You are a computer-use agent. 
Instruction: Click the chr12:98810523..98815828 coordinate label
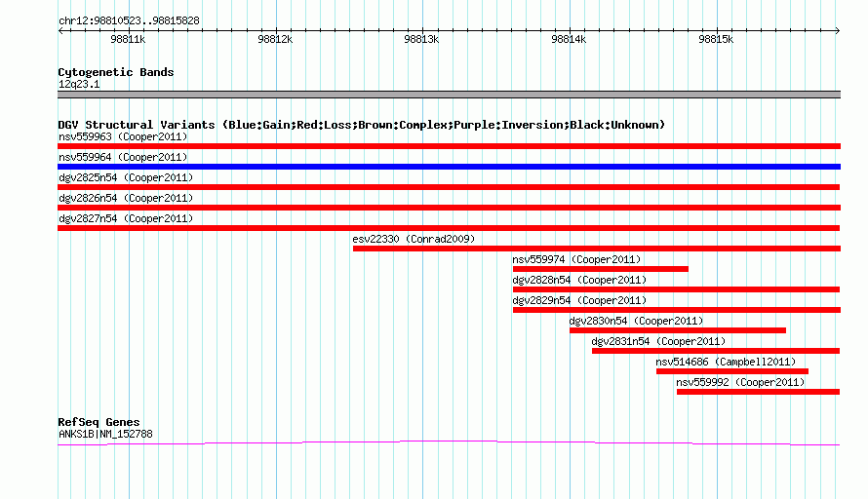129,20
